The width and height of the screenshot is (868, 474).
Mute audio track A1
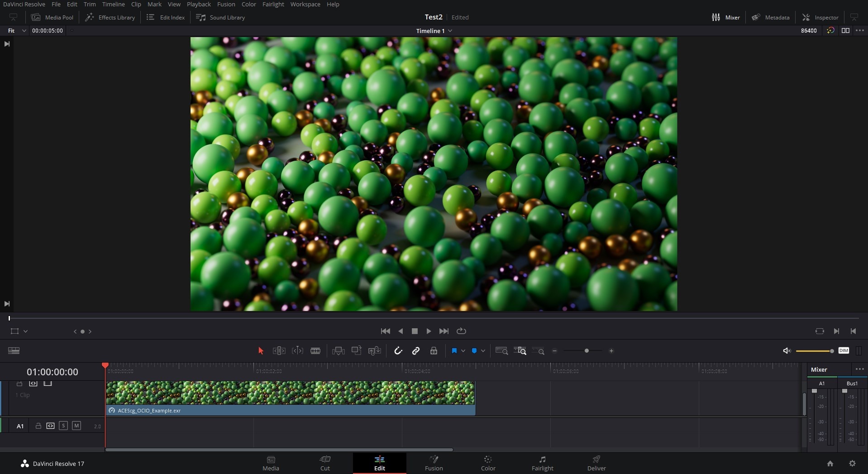(x=76, y=426)
